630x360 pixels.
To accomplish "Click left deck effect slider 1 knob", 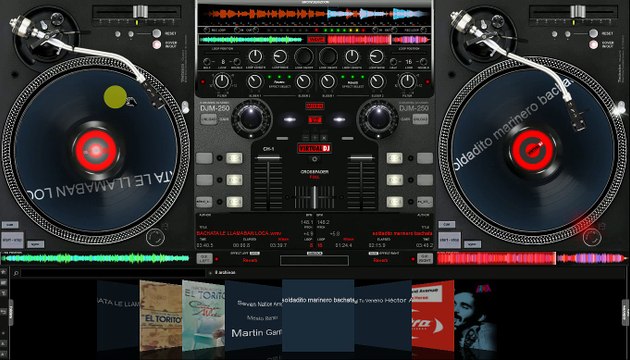I will pyautogui.click(x=255, y=82).
